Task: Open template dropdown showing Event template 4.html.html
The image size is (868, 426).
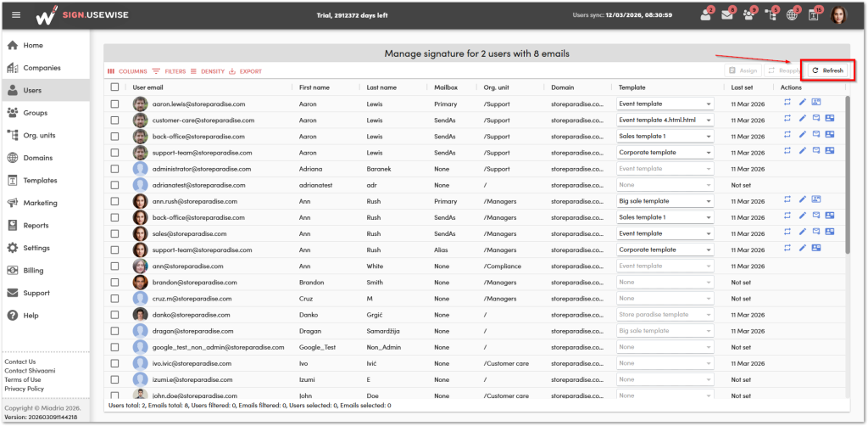Action: (x=665, y=120)
